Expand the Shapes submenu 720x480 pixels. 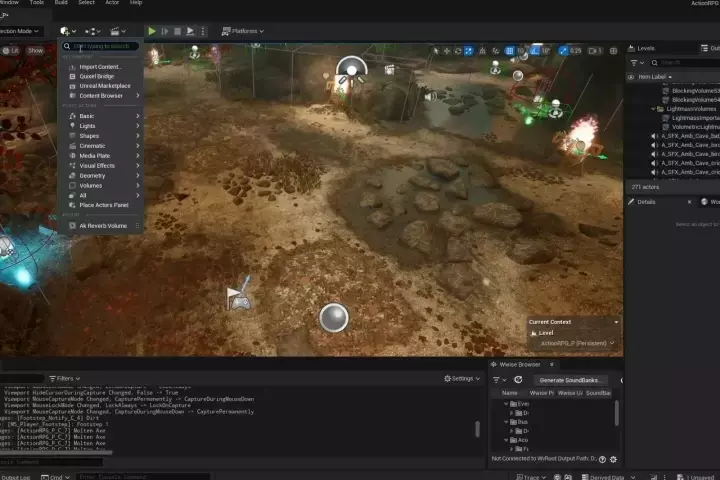(x=101, y=136)
